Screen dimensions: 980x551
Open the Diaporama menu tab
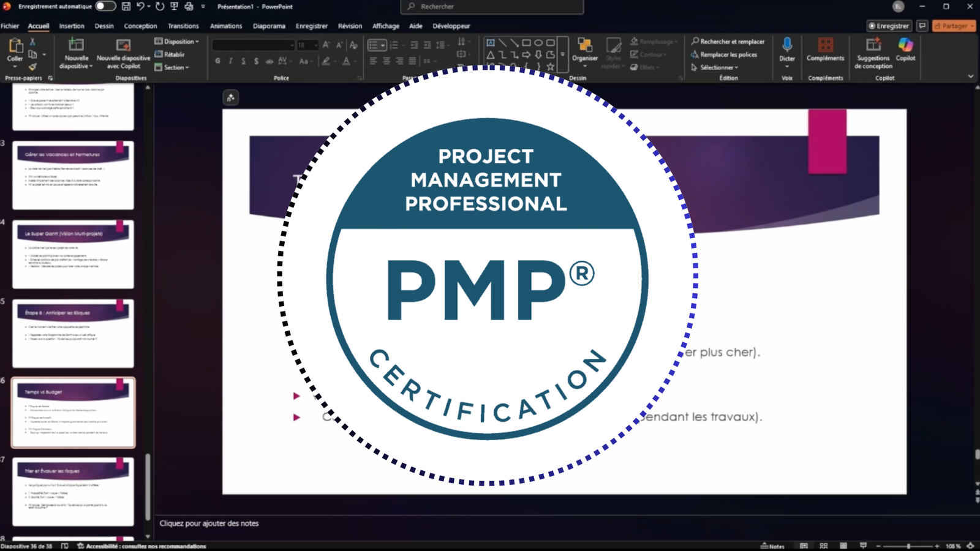tap(269, 26)
